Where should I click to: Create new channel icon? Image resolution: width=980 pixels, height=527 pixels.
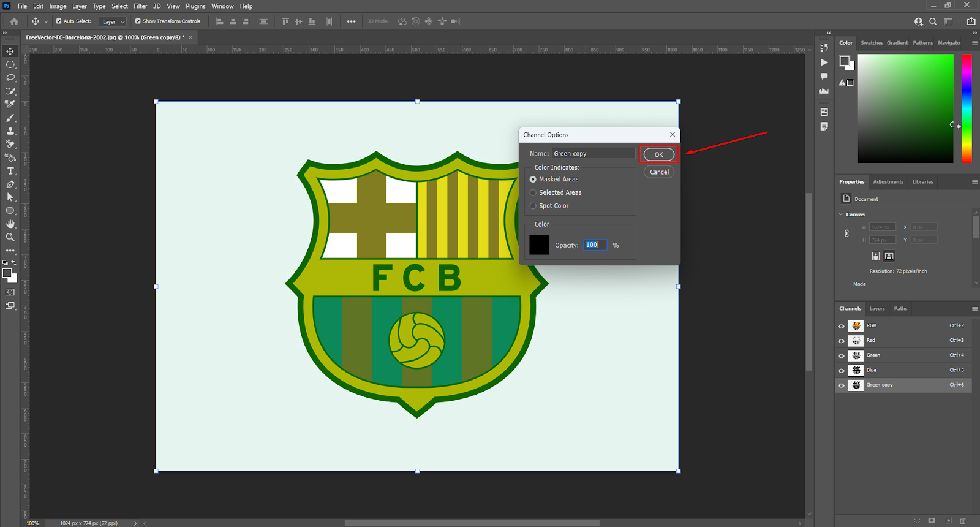coord(948,521)
